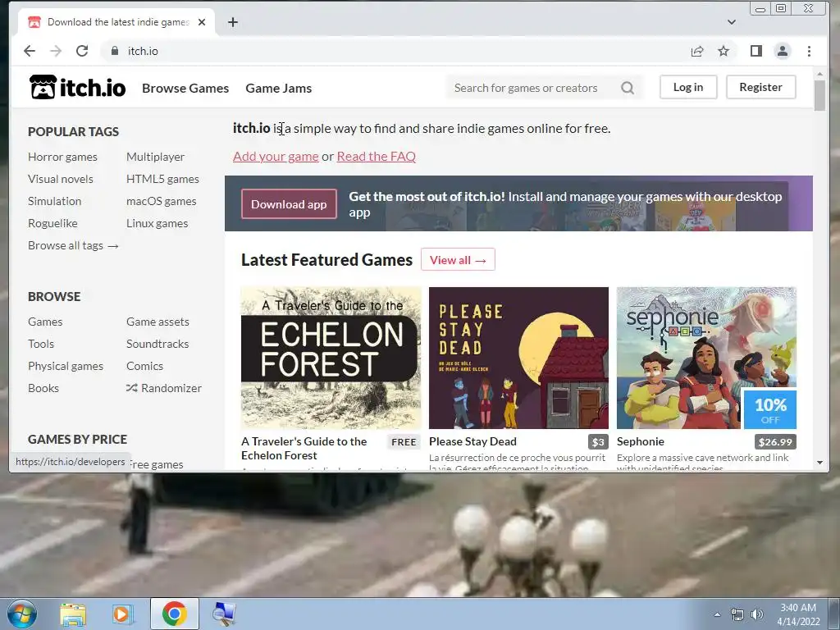Browse Soundtracks

pyautogui.click(x=157, y=344)
